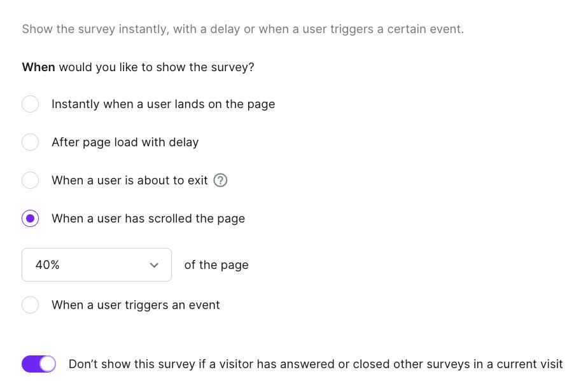The image size is (588, 384).
Task: Click the selected scrolled the page radio
Action: [x=30, y=219]
